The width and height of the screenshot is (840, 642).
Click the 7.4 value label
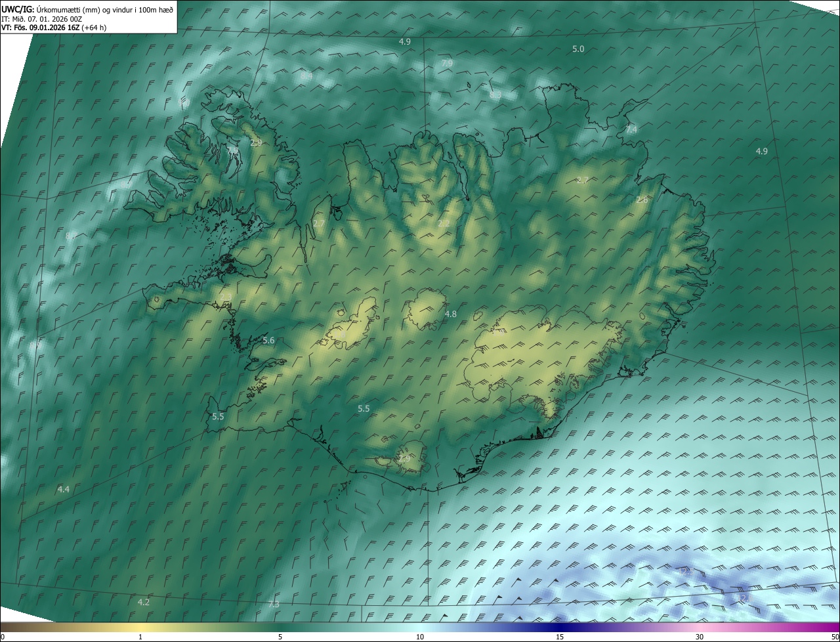coord(631,130)
